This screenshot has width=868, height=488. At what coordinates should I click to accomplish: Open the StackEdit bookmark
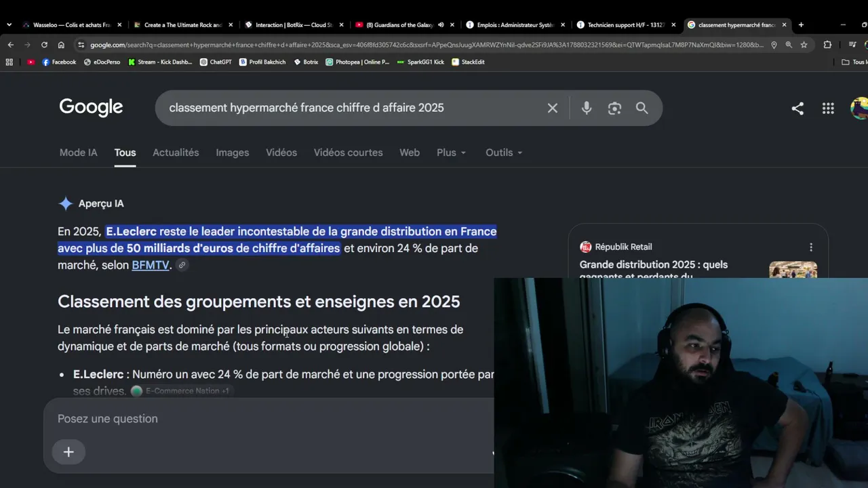[468, 62]
